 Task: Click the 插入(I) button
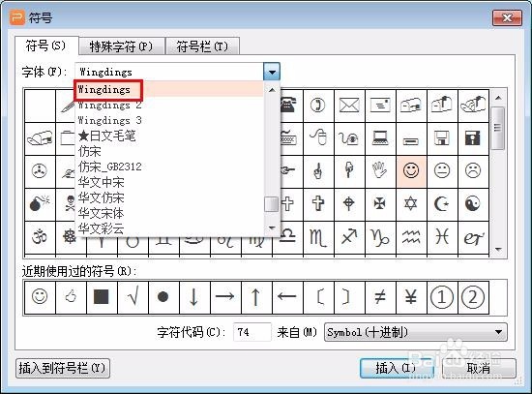pos(397,368)
